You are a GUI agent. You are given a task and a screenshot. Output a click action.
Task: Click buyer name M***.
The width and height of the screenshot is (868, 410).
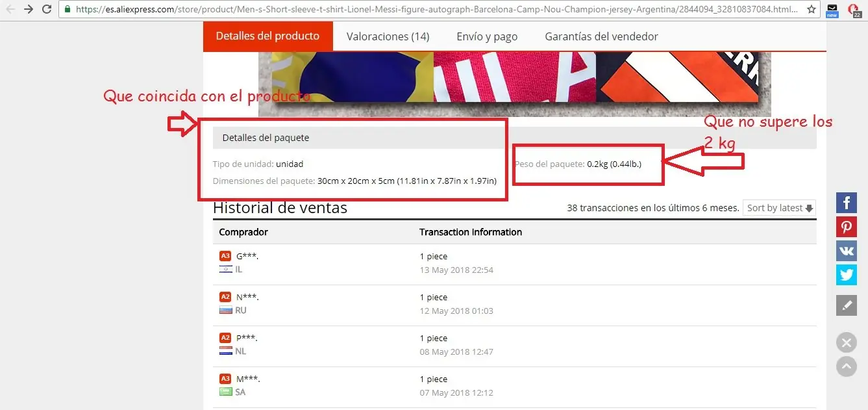click(248, 379)
